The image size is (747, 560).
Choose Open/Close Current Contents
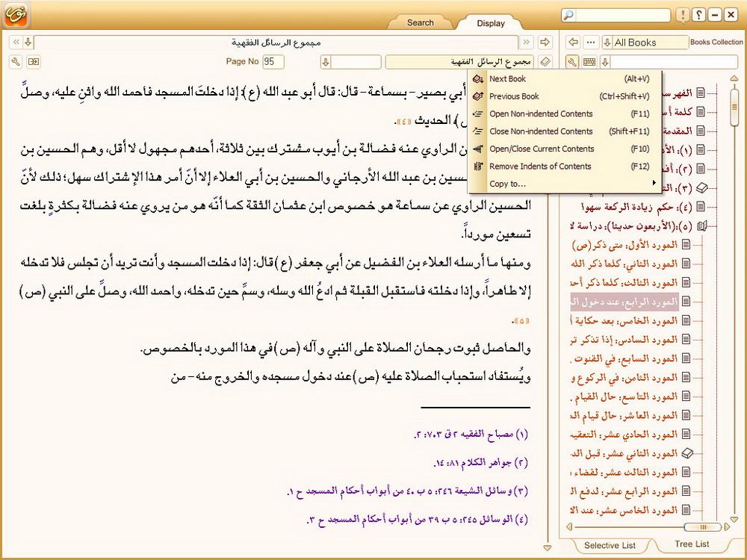pos(565,149)
